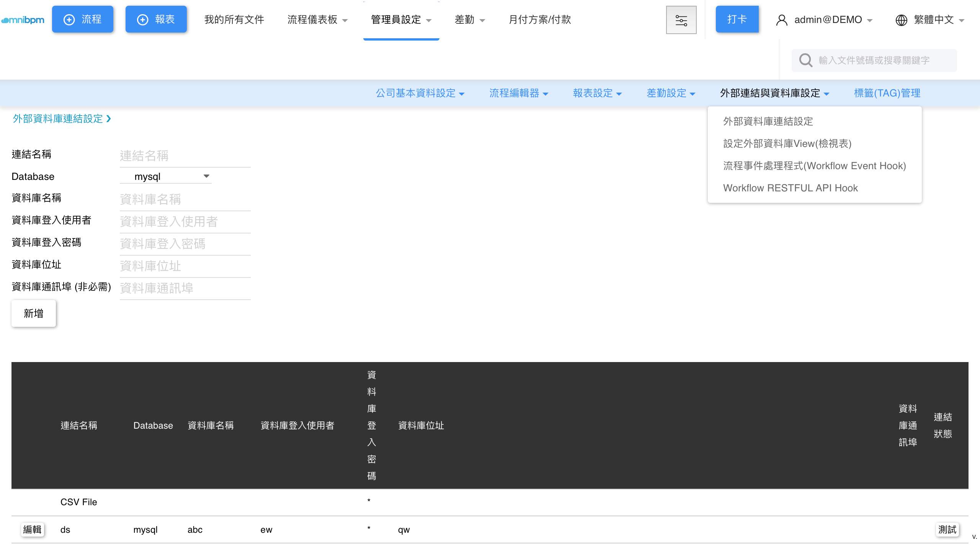This screenshot has width=980, height=545.
Task: Click the user profile icon
Action: tap(781, 20)
